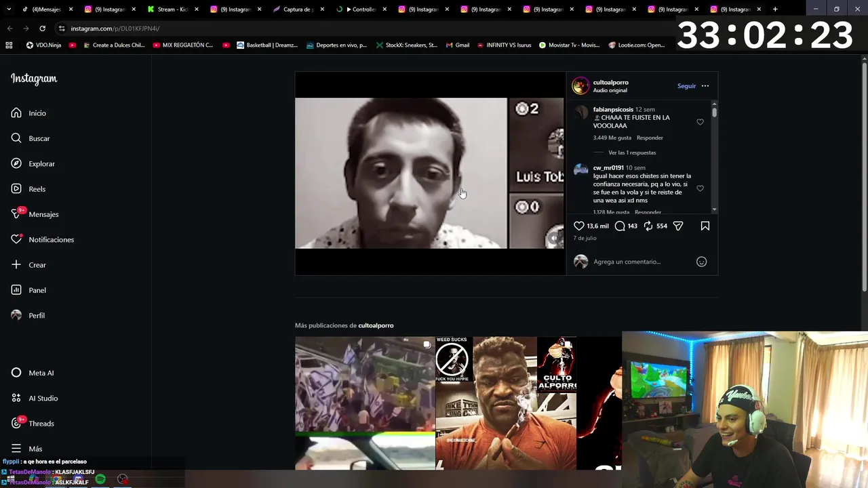Image resolution: width=868 pixels, height=488 pixels.
Task: Open the Gmail bookmark
Action: 458,45
